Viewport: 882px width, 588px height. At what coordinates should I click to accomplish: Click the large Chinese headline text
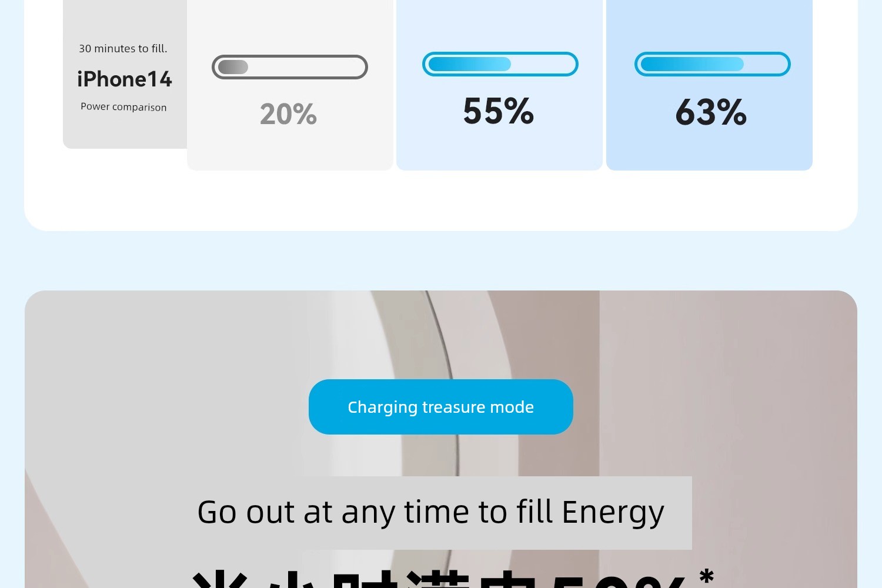[438, 579]
